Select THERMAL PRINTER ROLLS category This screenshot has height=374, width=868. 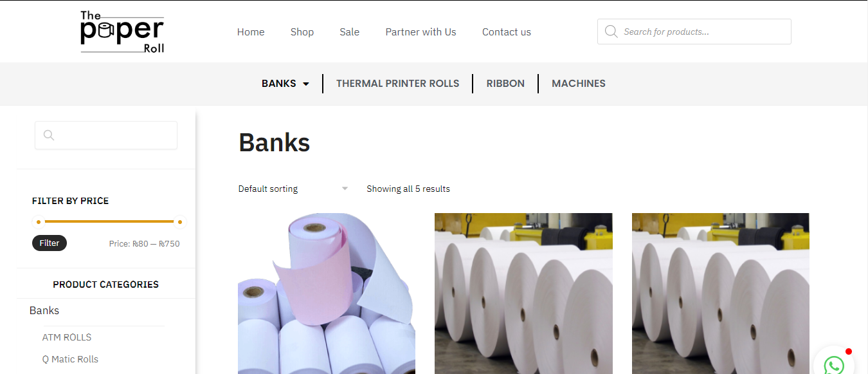click(398, 84)
